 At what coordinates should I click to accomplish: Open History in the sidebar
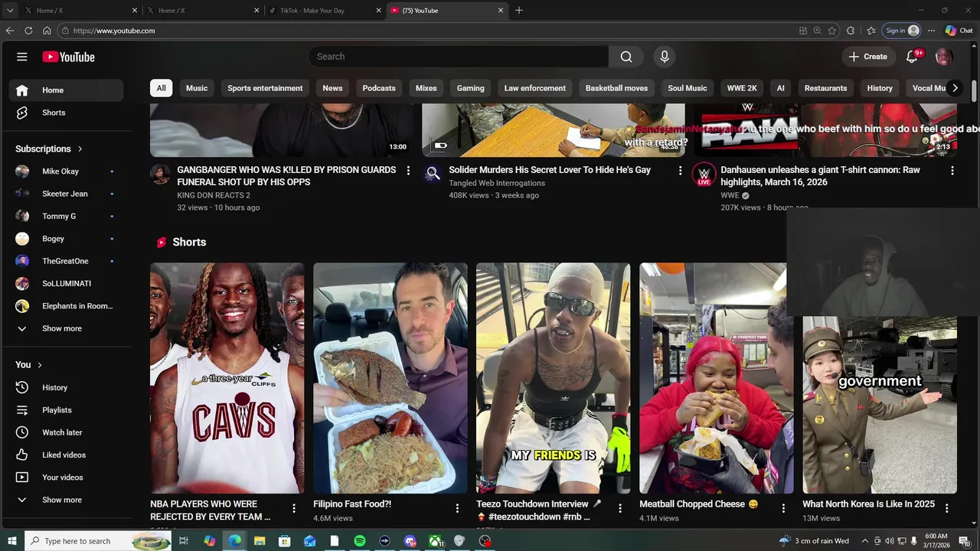click(x=66, y=387)
